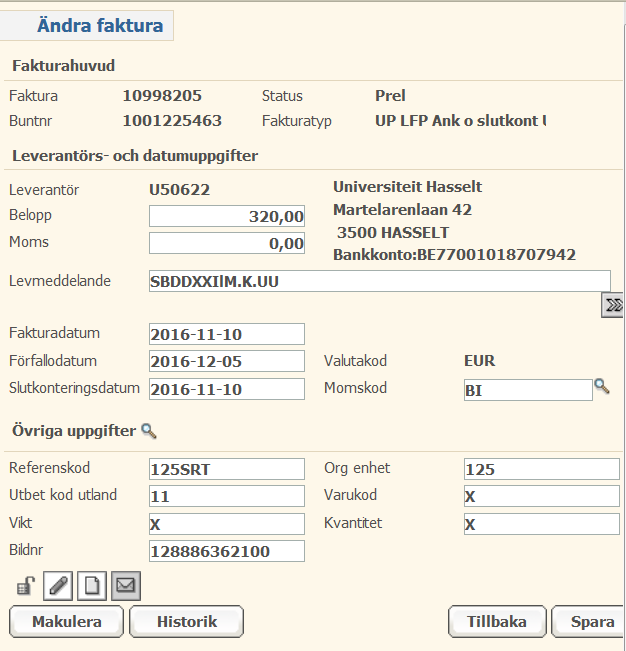Click the Makulera button
This screenshot has width=626, height=651.
coord(66,622)
